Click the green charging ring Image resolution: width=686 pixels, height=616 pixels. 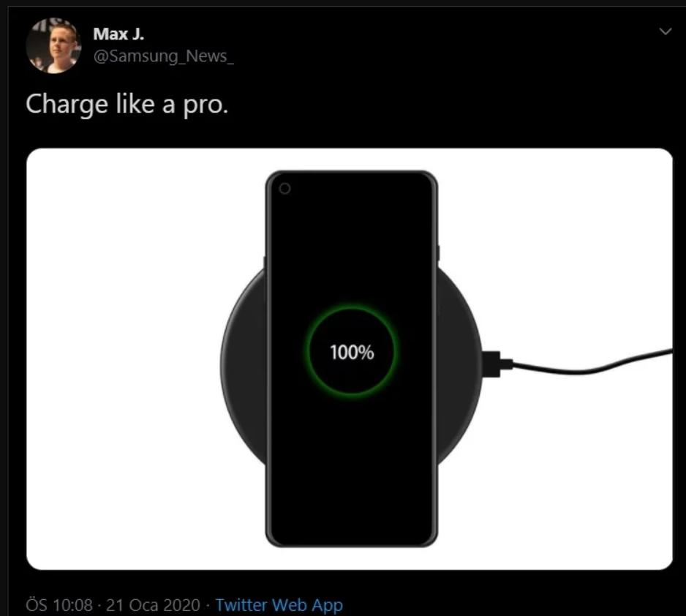(x=352, y=352)
